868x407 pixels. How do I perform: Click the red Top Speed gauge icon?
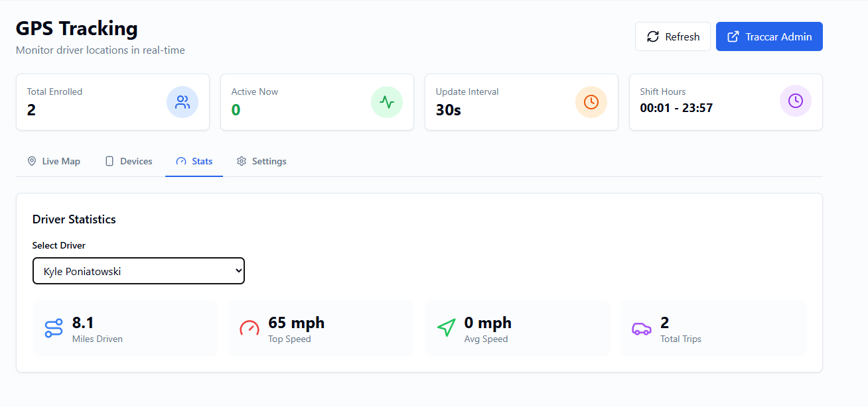click(x=250, y=329)
